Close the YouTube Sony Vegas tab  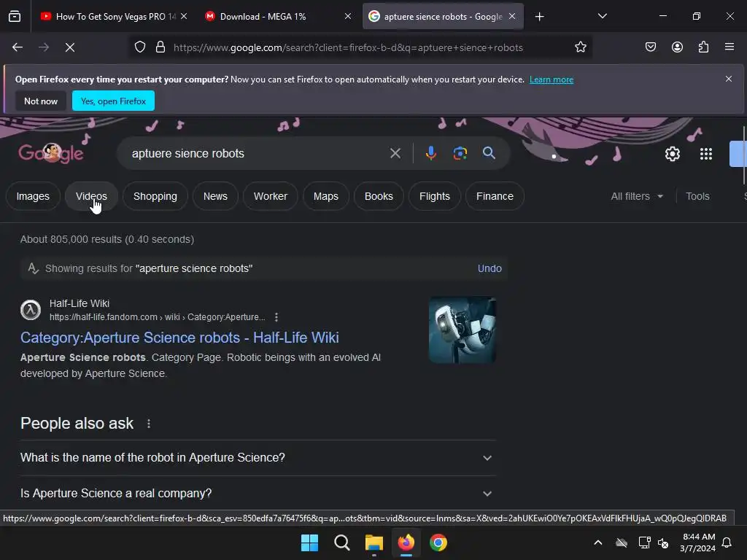point(184,17)
